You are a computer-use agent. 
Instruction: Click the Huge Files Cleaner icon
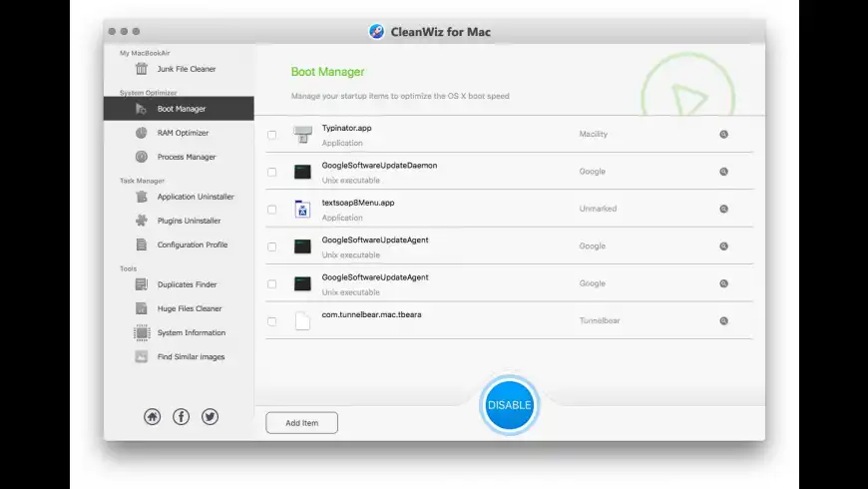(x=142, y=308)
